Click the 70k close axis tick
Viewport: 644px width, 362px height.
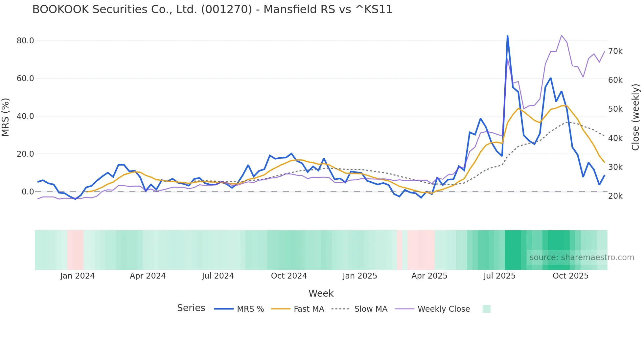click(615, 51)
